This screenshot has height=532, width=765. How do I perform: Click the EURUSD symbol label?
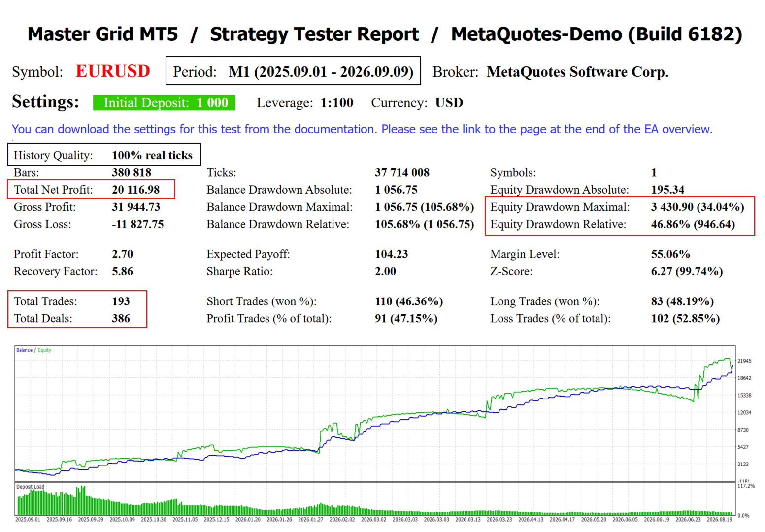113,71
